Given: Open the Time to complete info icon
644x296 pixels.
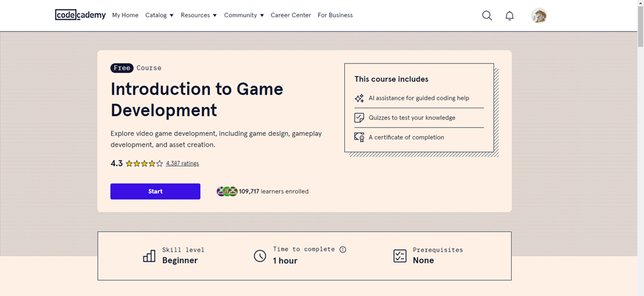Looking at the screenshot, I should 343,250.
